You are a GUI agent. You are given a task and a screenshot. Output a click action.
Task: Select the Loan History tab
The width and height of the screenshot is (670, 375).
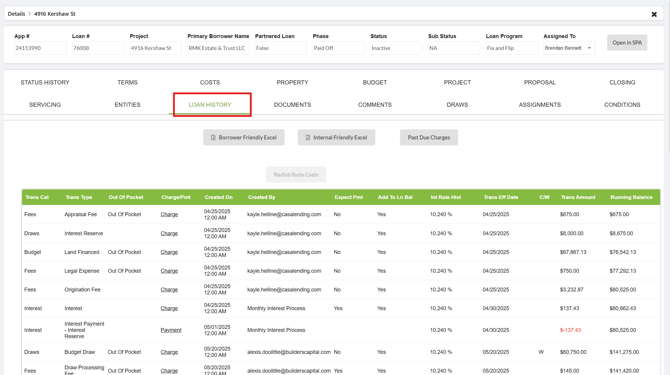(x=210, y=105)
